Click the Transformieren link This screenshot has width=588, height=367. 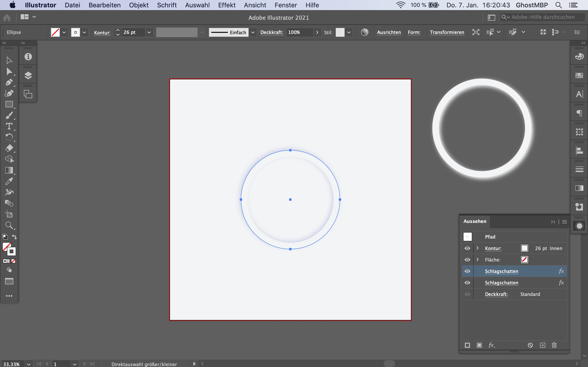pos(447,32)
